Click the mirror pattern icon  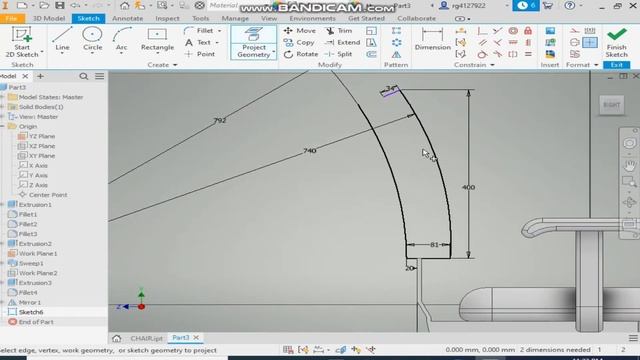396,54
